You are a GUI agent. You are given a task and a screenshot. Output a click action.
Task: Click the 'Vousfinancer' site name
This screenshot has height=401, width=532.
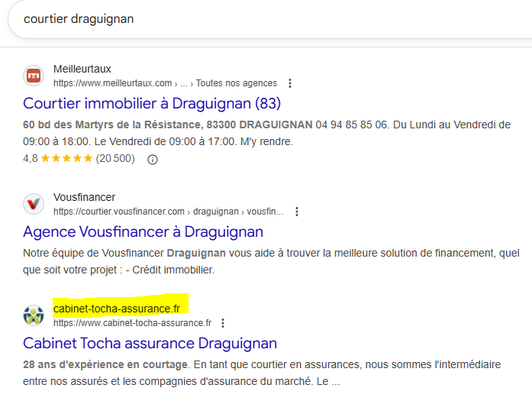coord(84,197)
